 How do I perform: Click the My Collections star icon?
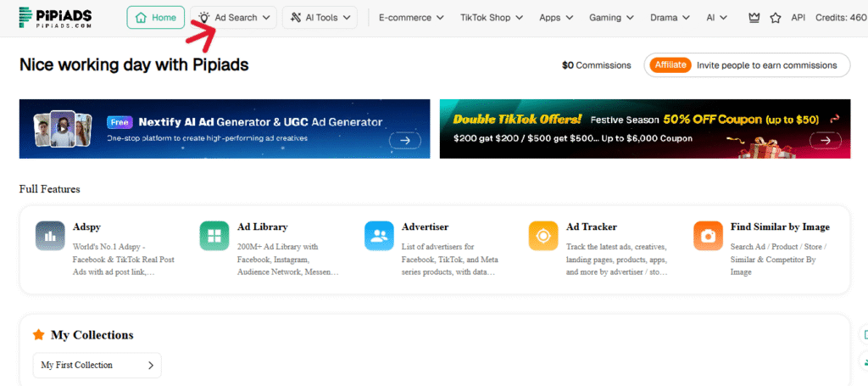38,334
